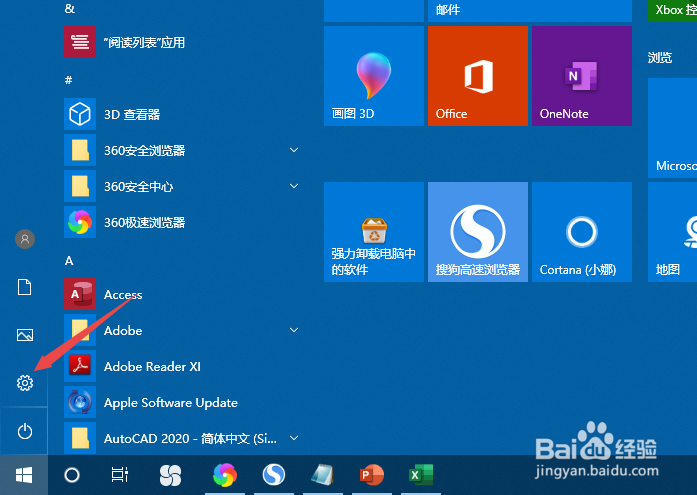Open PowerPoint from taskbar
This screenshot has height=495, width=697.
click(372, 475)
